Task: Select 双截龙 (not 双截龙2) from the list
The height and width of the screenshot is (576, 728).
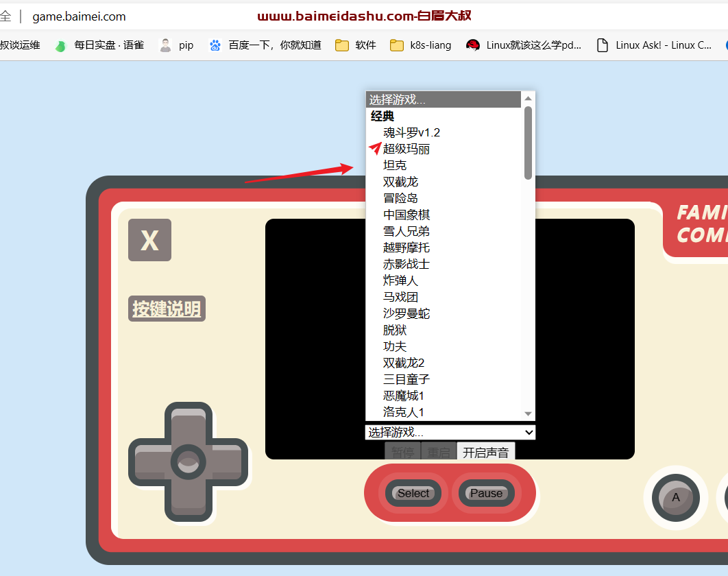Action: (444, 182)
